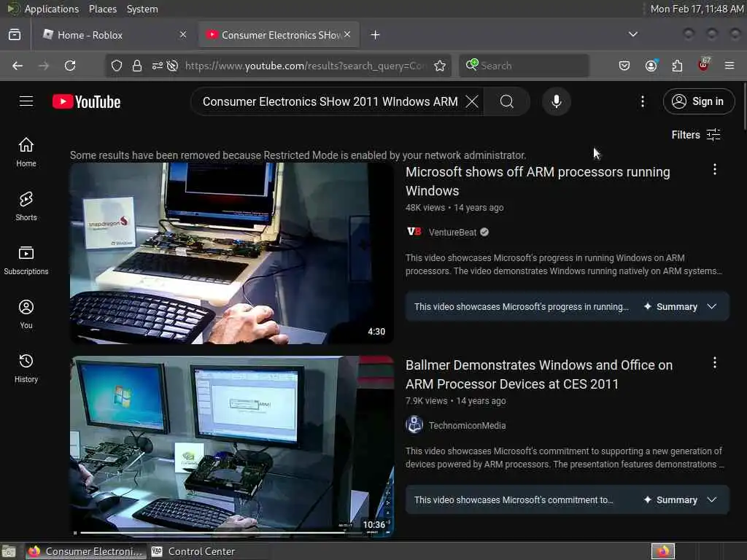Open a new browser tab
Viewport: 747px width, 560px height.
[375, 35]
